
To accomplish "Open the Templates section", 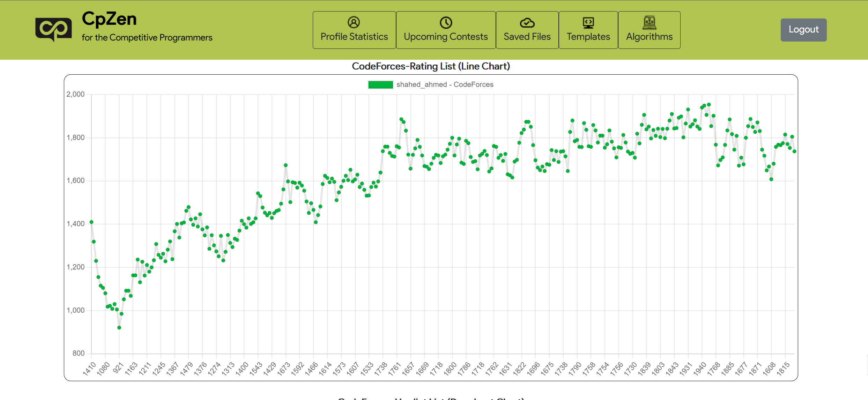I will pyautogui.click(x=588, y=37).
